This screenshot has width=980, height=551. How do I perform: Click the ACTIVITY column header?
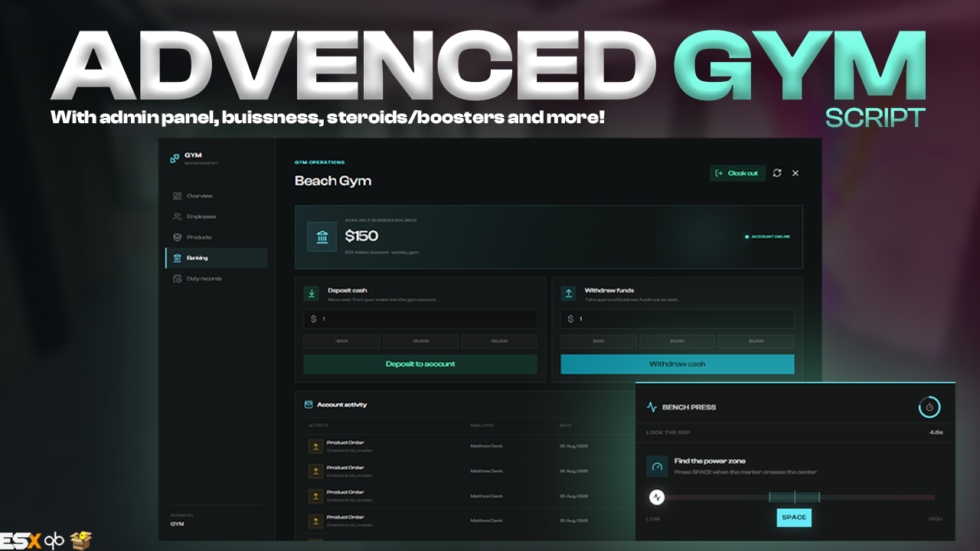tap(318, 425)
